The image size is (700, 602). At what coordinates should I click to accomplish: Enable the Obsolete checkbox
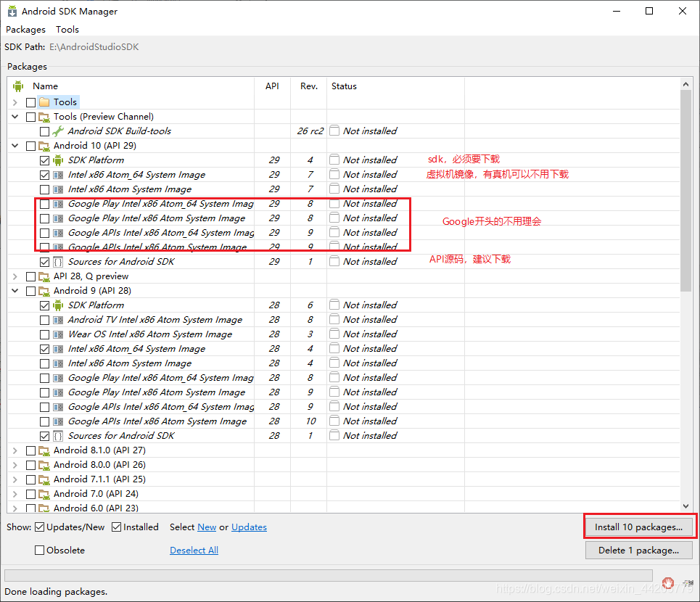click(x=40, y=551)
